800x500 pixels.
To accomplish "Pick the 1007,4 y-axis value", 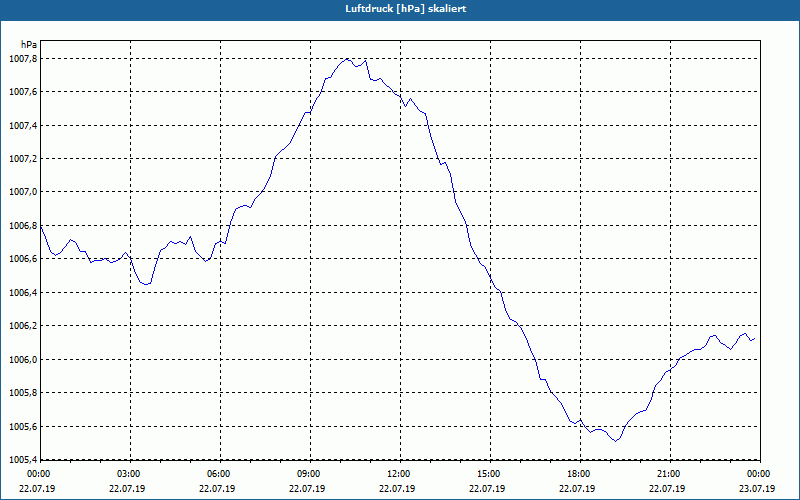I will (x=23, y=126).
